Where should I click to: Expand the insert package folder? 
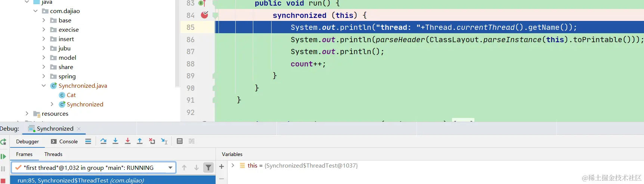point(44,39)
